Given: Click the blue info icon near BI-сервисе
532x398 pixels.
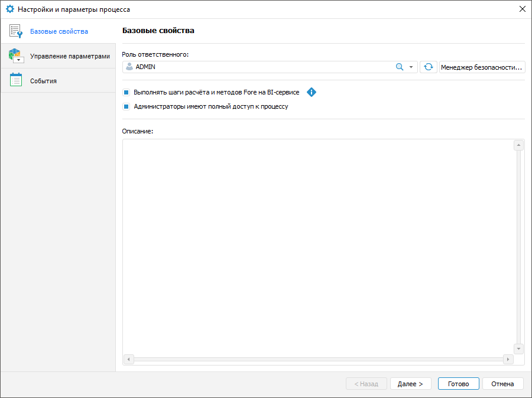Looking at the screenshot, I should coord(312,92).
